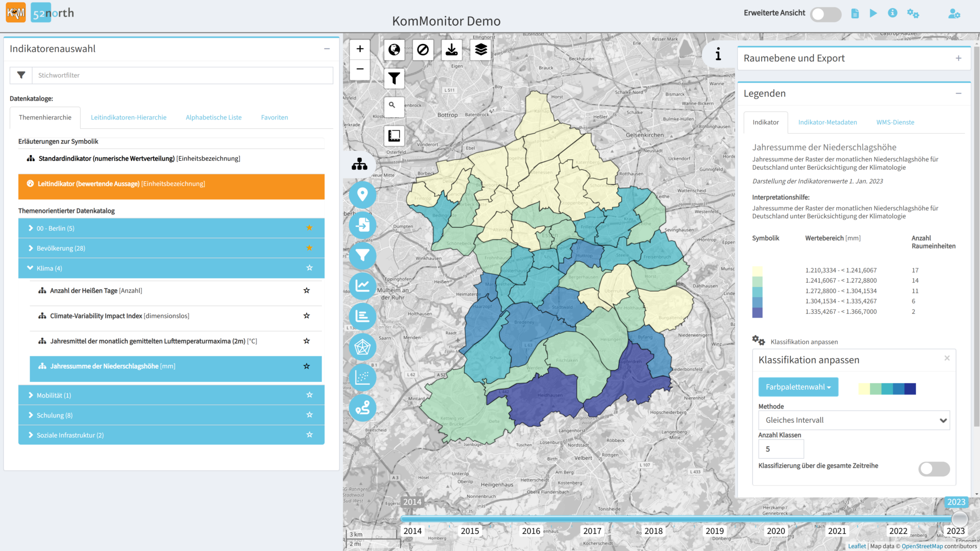The width and height of the screenshot is (980, 551).
Task: Switch to Favoriten tab
Action: pyautogui.click(x=274, y=118)
